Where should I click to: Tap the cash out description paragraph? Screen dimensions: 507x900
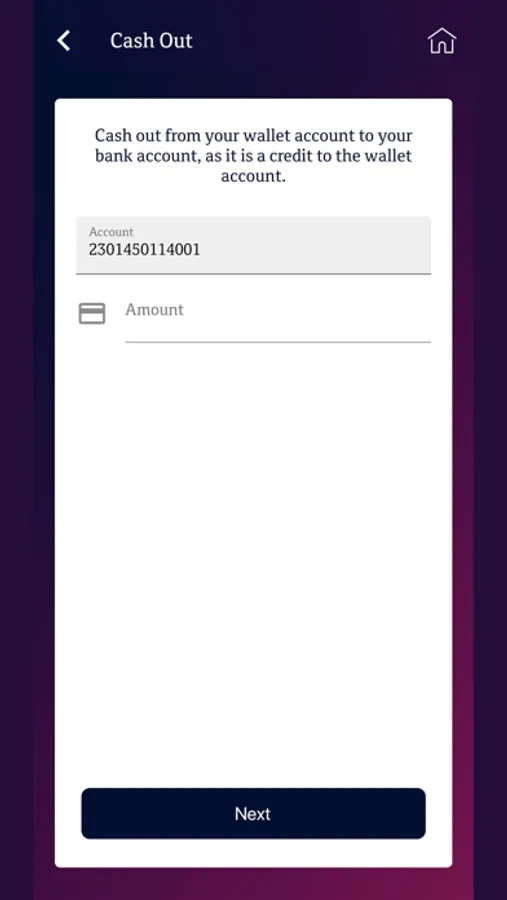253,156
